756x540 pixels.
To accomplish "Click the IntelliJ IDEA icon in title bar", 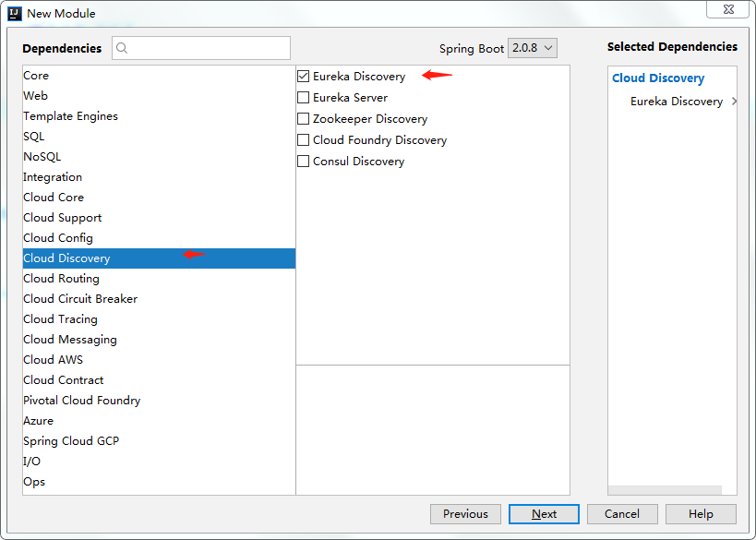I will click(x=15, y=14).
